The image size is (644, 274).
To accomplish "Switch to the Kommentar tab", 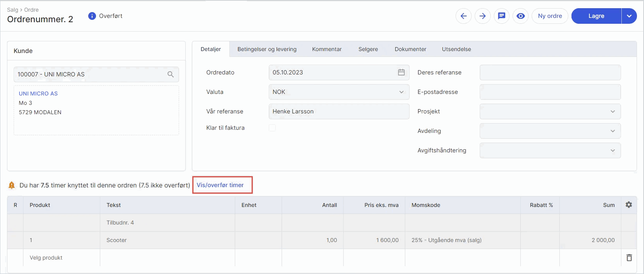I will coord(327,49).
